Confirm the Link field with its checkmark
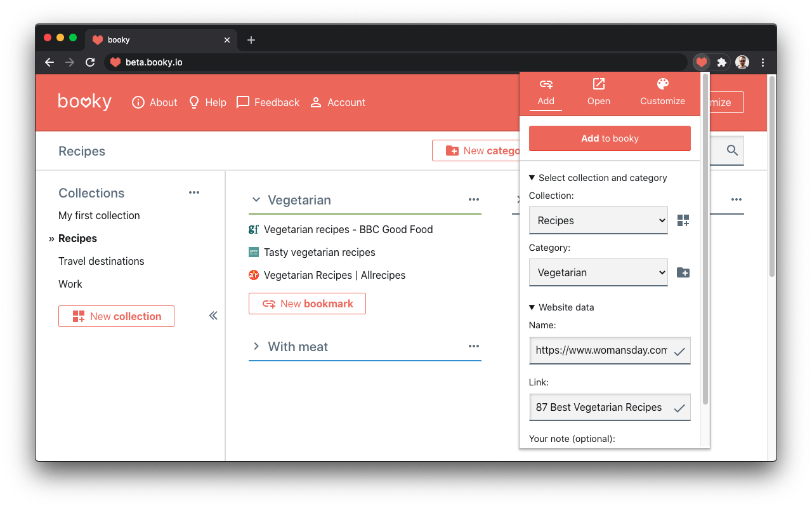 point(679,407)
